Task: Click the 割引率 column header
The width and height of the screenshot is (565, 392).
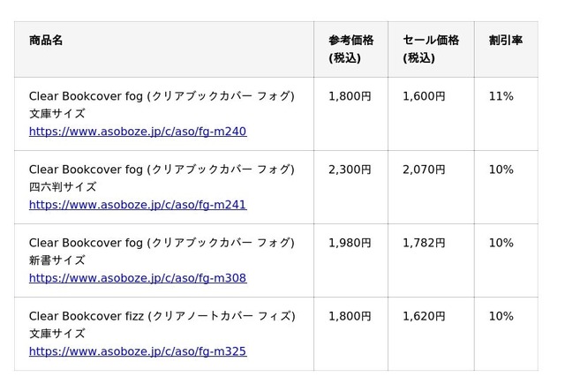Action: click(505, 41)
